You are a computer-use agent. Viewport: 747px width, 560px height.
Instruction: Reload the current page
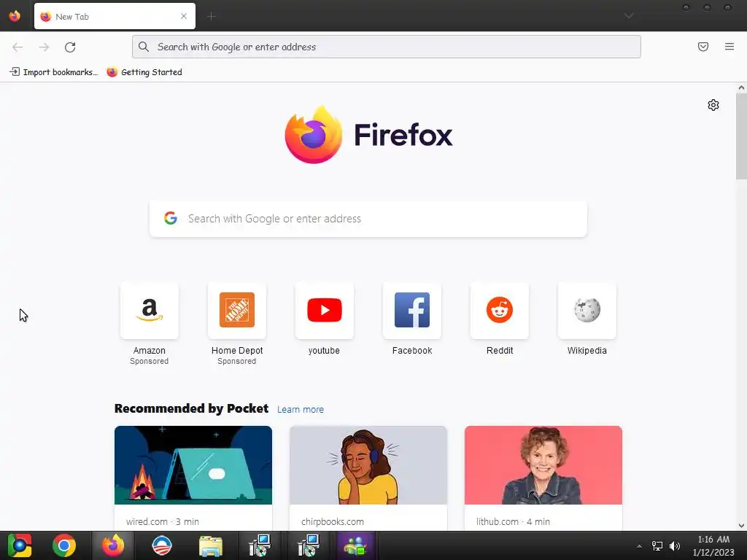[x=70, y=47]
